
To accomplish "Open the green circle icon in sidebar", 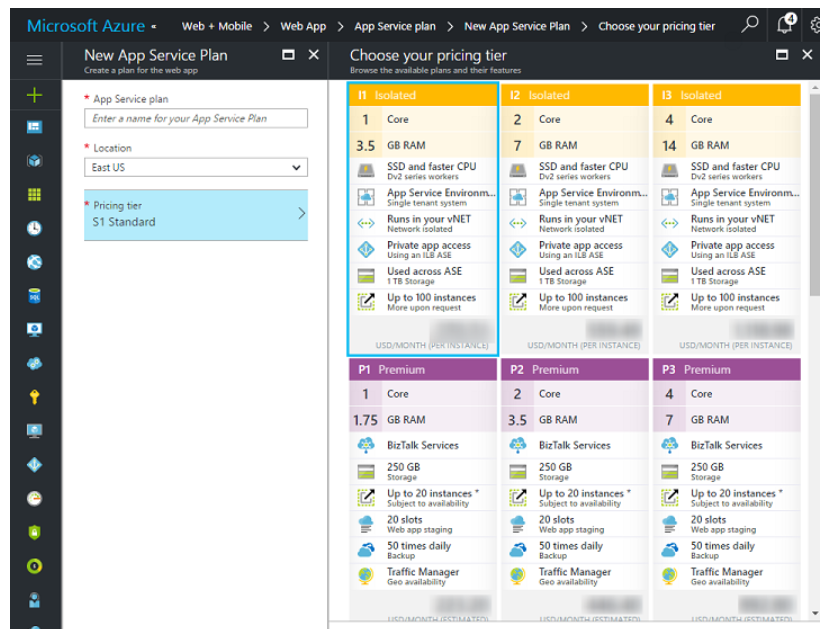I will (x=35, y=566).
